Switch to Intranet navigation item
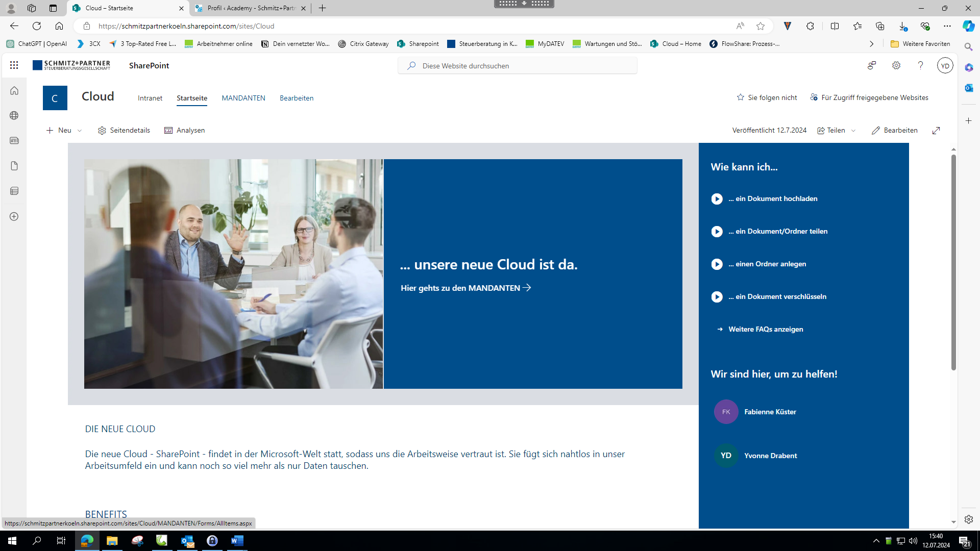Screen dimensions: 980x551 150,98
